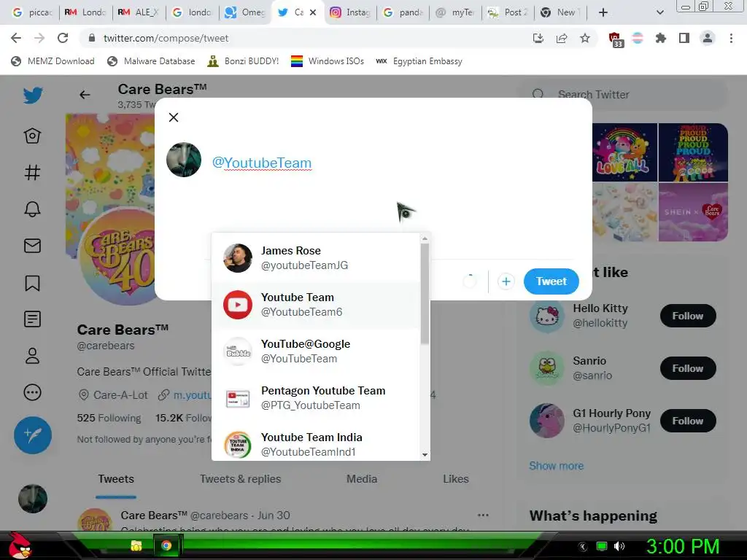This screenshot has height=560, width=747.
Task: Click the 3:00 PM clock
Action: [x=683, y=546]
